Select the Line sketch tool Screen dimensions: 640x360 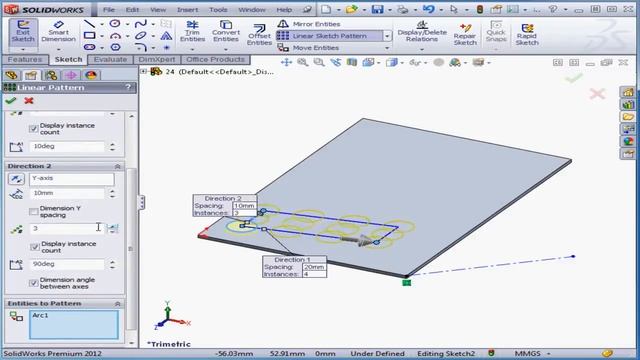click(x=89, y=24)
